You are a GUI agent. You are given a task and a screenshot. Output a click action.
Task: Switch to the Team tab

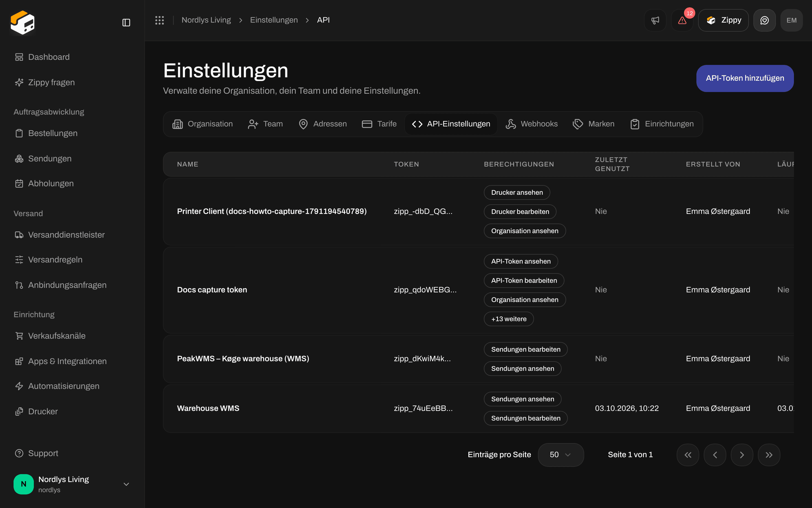click(265, 124)
